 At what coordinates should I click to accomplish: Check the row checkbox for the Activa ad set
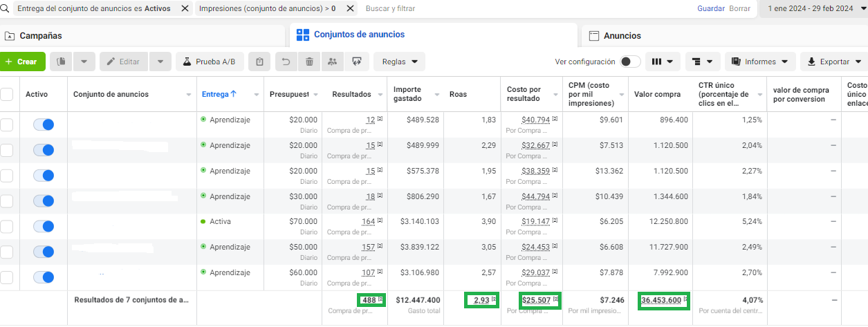6,227
